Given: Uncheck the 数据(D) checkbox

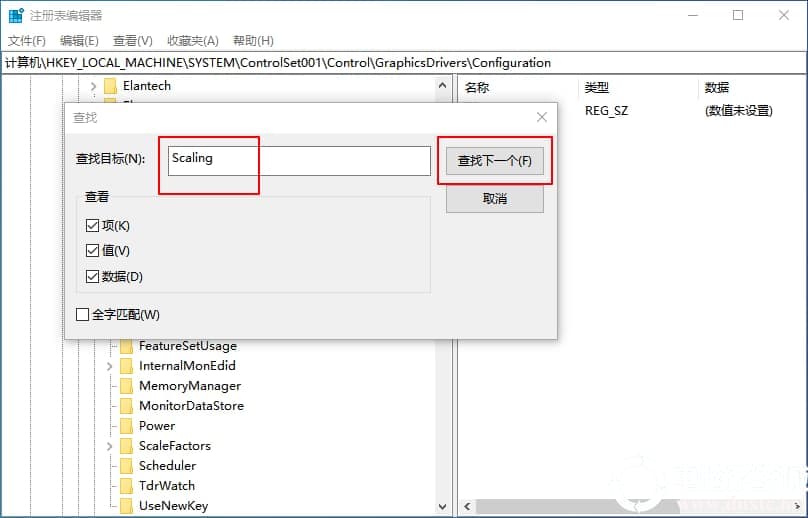Looking at the screenshot, I should pyautogui.click(x=92, y=276).
